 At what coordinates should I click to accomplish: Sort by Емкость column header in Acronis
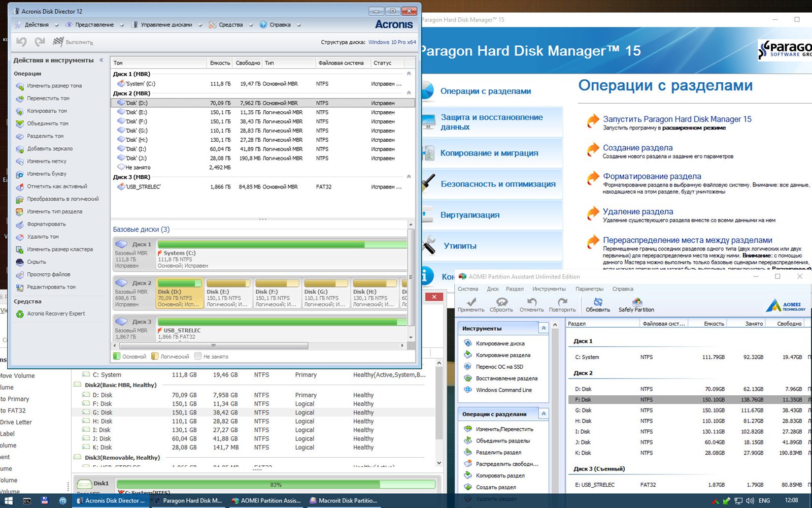click(x=220, y=63)
